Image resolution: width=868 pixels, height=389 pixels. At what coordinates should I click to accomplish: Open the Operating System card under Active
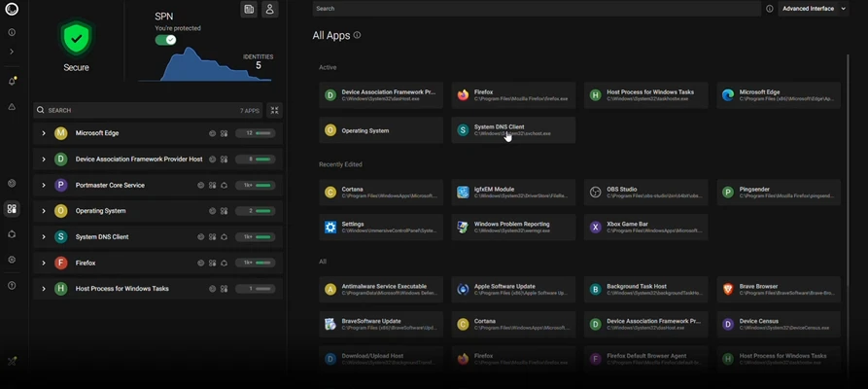[381, 130]
